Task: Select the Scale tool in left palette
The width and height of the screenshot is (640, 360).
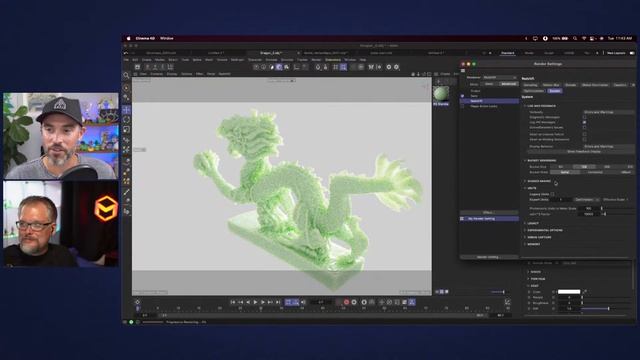Action: [x=127, y=129]
